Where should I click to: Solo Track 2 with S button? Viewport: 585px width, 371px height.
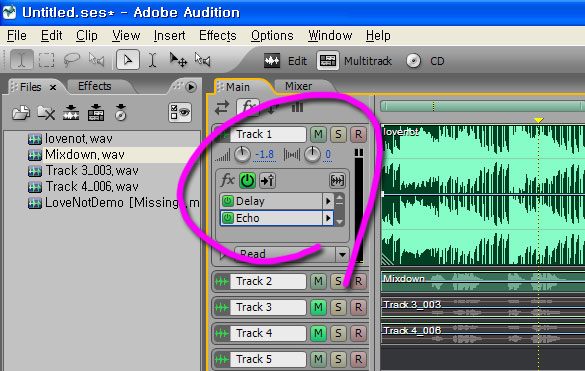coord(338,281)
